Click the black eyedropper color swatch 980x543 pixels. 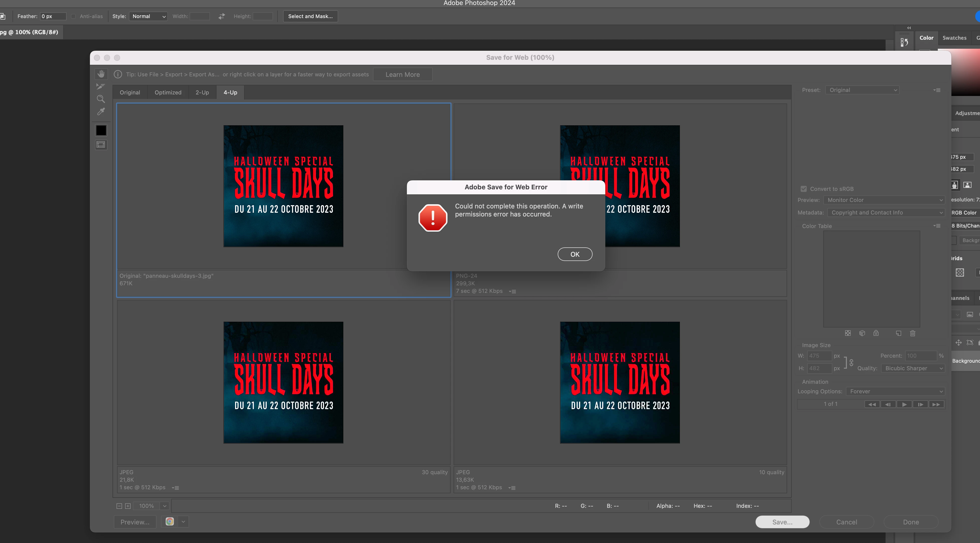(x=101, y=131)
